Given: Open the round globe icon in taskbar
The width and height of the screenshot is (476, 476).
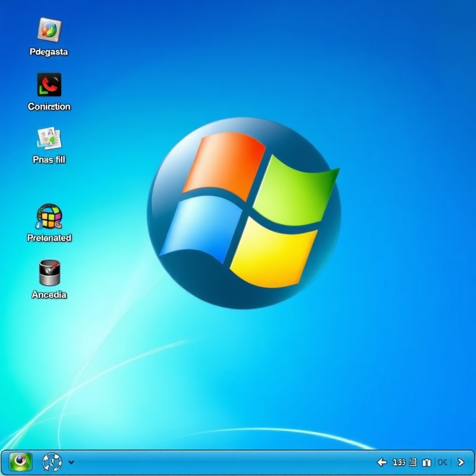Looking at the screenshot, I should click(x=52, y=462).
